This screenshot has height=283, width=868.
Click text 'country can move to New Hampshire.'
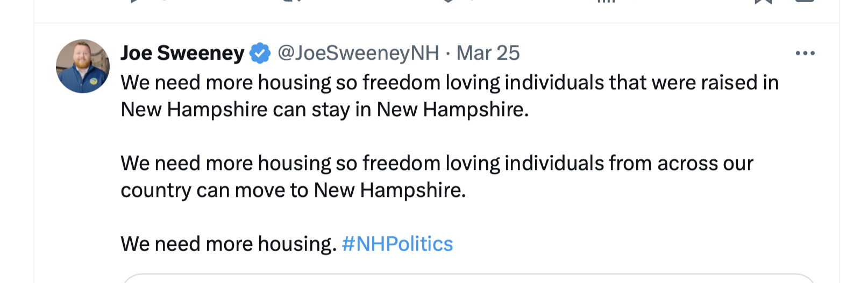point(293,190)
